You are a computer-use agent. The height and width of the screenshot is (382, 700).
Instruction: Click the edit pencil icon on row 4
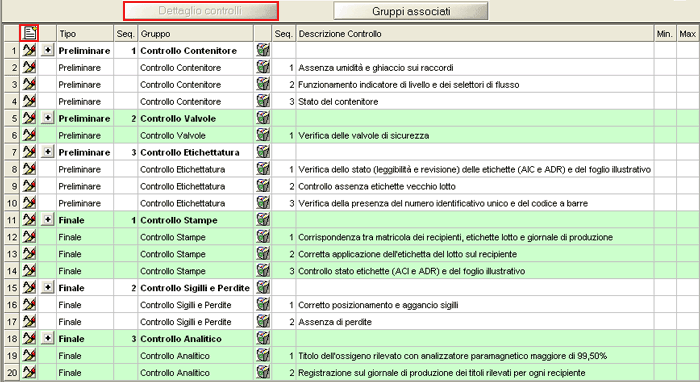[29, 101]
